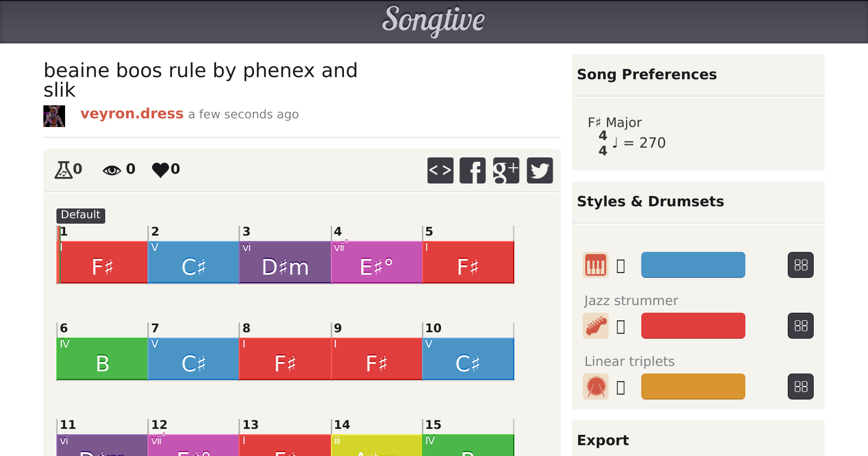
Task: Click the guitar instrument icon
Action: tap(595, 326)
